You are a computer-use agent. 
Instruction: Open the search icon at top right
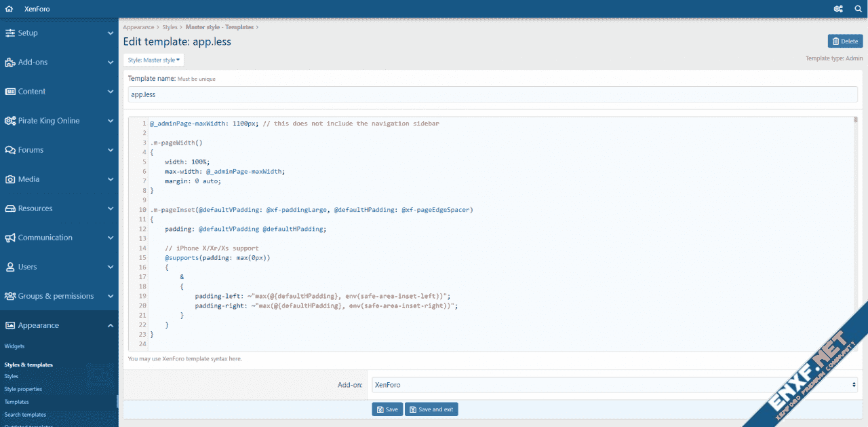pyautogui.click(x=858, y=9)
